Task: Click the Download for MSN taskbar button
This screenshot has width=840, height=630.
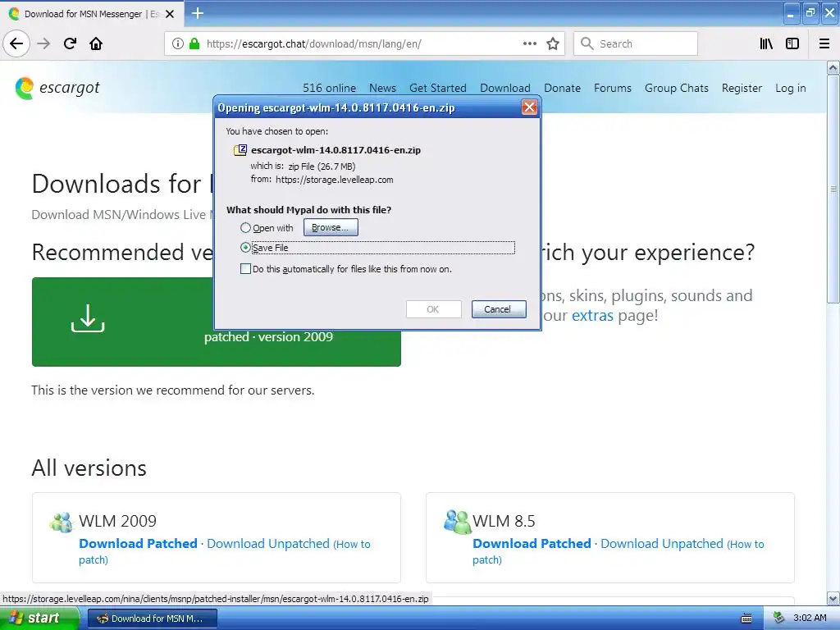Action: point(152,619)
